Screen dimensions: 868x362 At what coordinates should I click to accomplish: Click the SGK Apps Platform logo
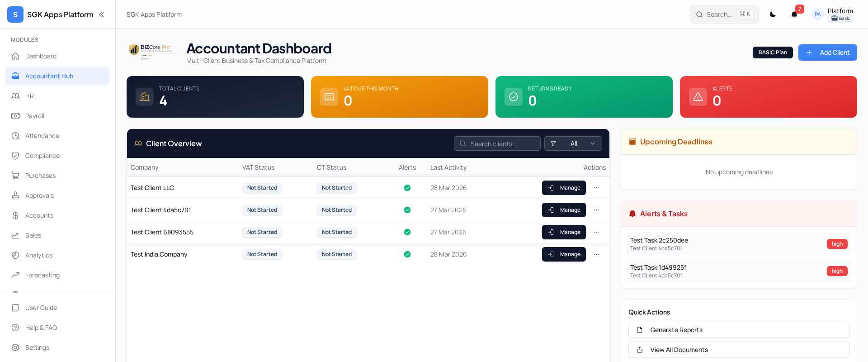click(x=15, y=14)
